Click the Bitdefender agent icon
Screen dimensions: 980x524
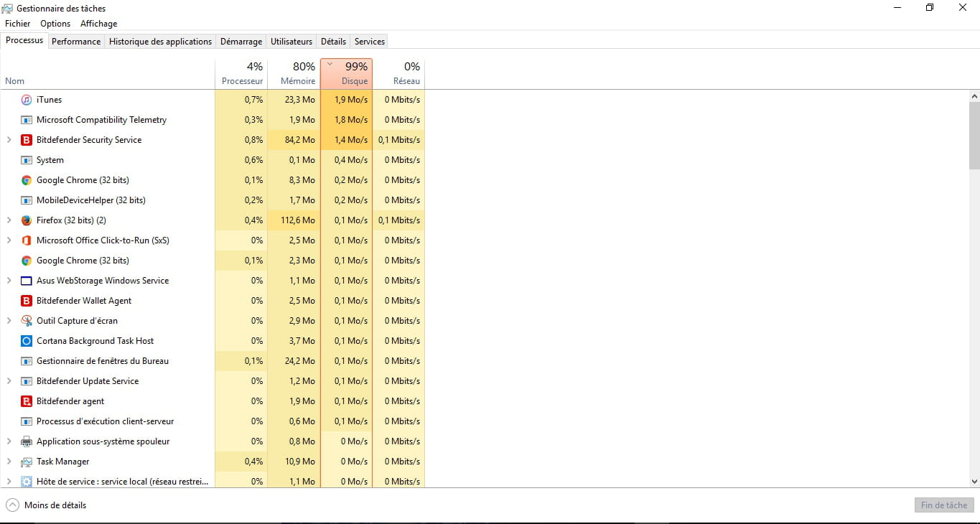[x=27, y=401]
